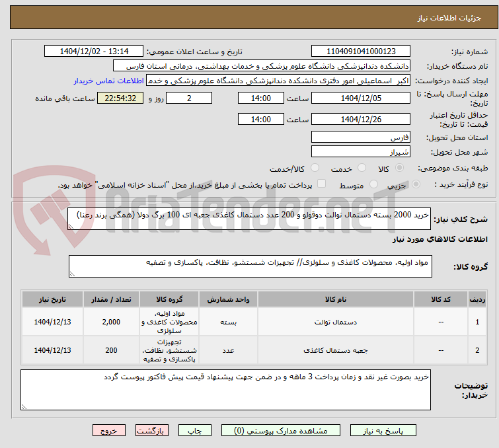Click the پاسخ به نیاز button
Image resolution: width=499 pixels, height=448 pixels.
[383, 431]
